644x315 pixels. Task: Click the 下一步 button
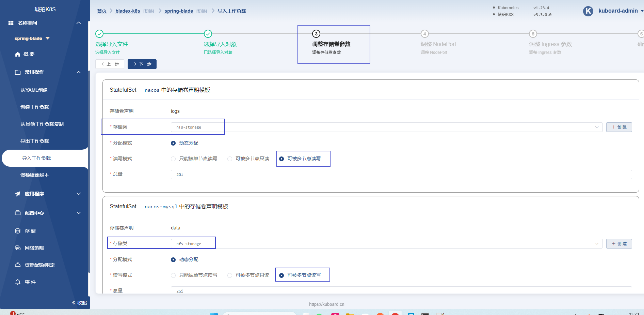(142, 64)
